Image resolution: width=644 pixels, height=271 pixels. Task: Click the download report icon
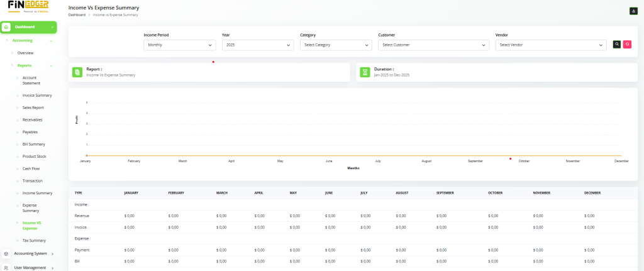tap(633, 11)
